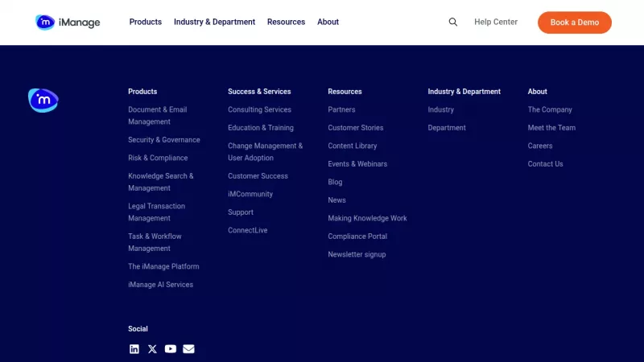Open the Industry footer link

[x=440, y=110]
